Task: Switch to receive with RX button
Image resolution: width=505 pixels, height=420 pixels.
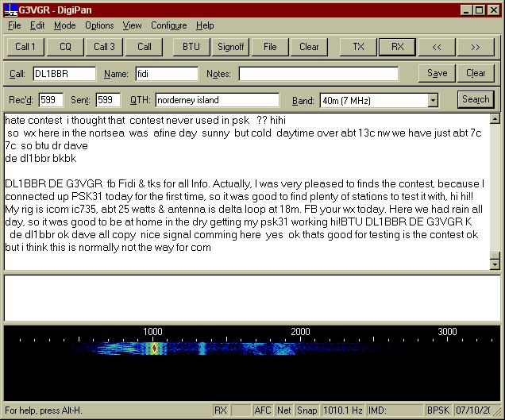Action: 398,47
